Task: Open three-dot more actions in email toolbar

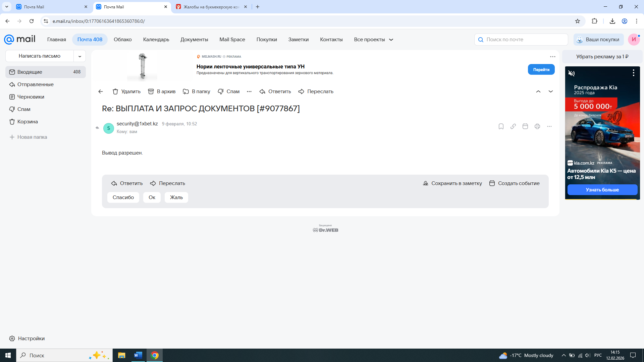Action: tap(249, 92)
